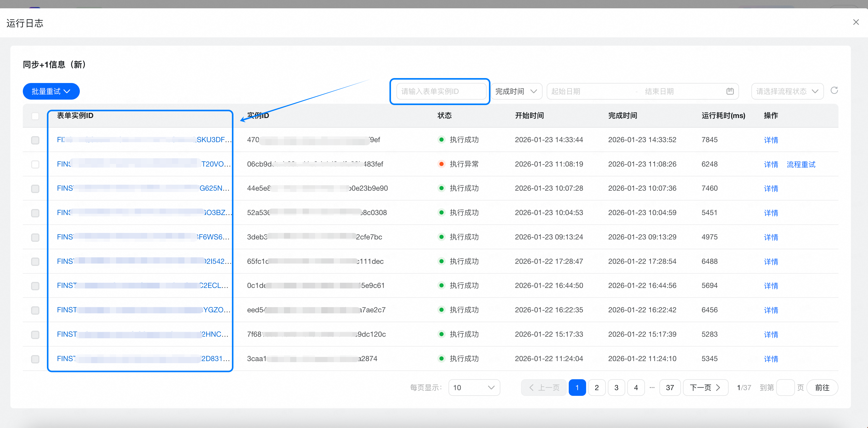Open the 请选择流程状态 dropdown

787,91
